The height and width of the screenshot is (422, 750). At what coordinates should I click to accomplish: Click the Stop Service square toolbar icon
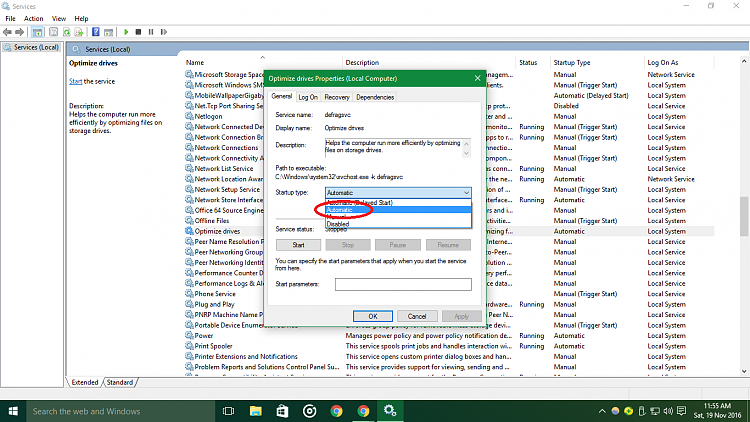point(138,32)
